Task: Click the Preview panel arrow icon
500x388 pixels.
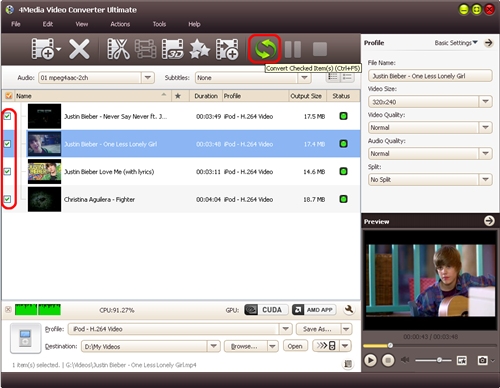Action: [x=489, y=221]
